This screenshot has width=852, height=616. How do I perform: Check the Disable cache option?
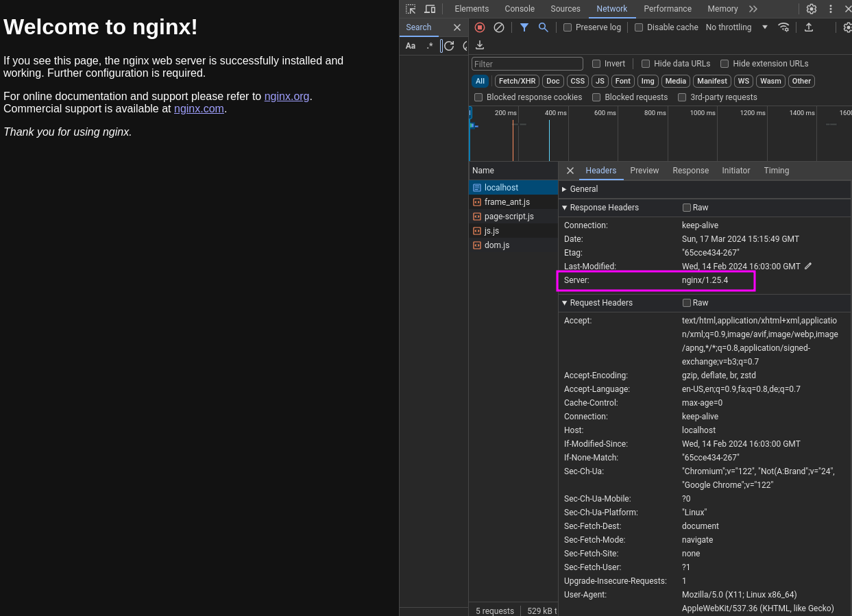[x=639, y=27]
